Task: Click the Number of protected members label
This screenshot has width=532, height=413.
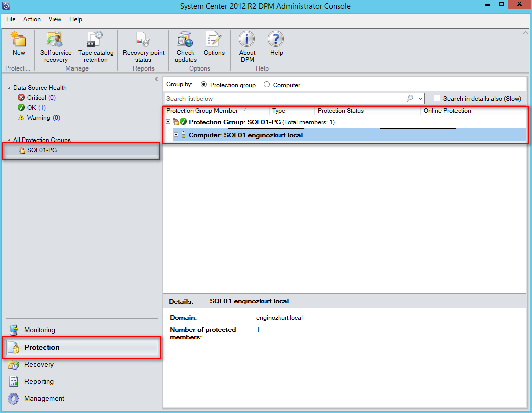Action: [202, 333]
